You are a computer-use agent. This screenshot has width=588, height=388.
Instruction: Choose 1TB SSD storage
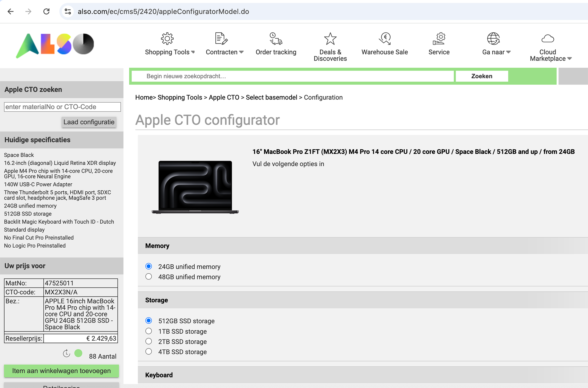[x=149, y=331]
